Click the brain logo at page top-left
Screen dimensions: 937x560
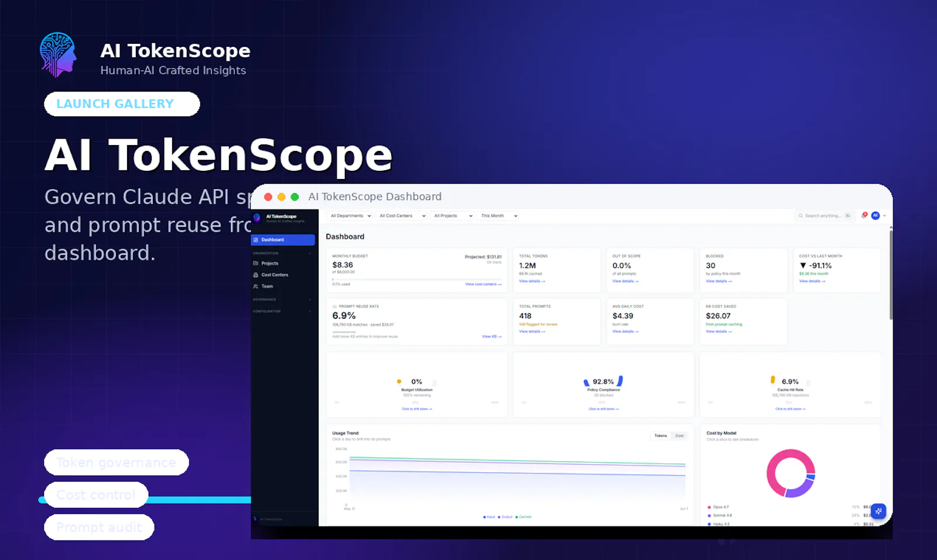(x=58, y=54)
